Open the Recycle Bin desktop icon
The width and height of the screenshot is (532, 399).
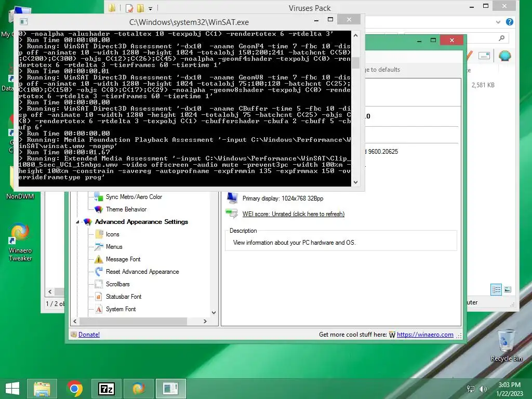pos(506,345)
